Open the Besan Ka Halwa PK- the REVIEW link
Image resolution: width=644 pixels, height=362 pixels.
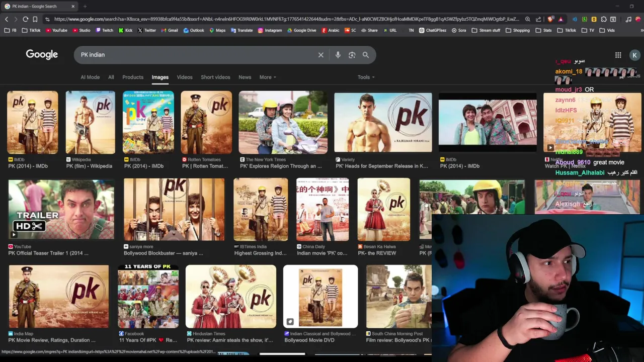(377, 253)
